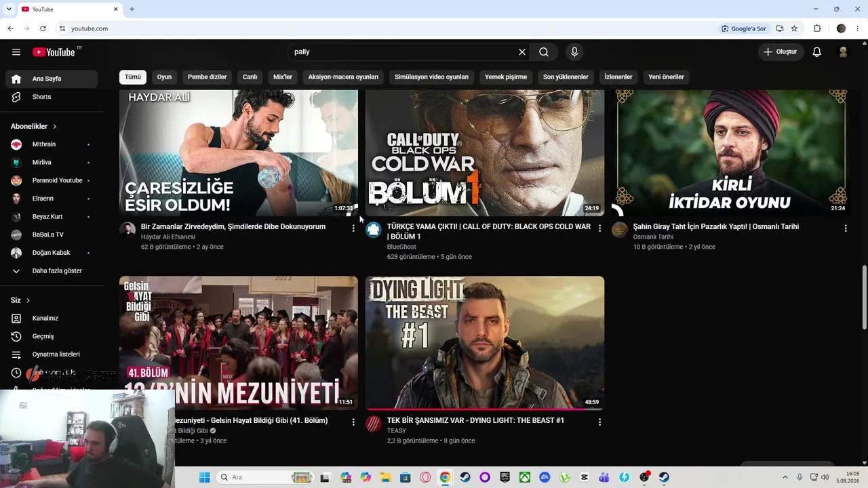868x488 pixels.
Task: Open Chrome tab search dropdown
Action: 9,9
